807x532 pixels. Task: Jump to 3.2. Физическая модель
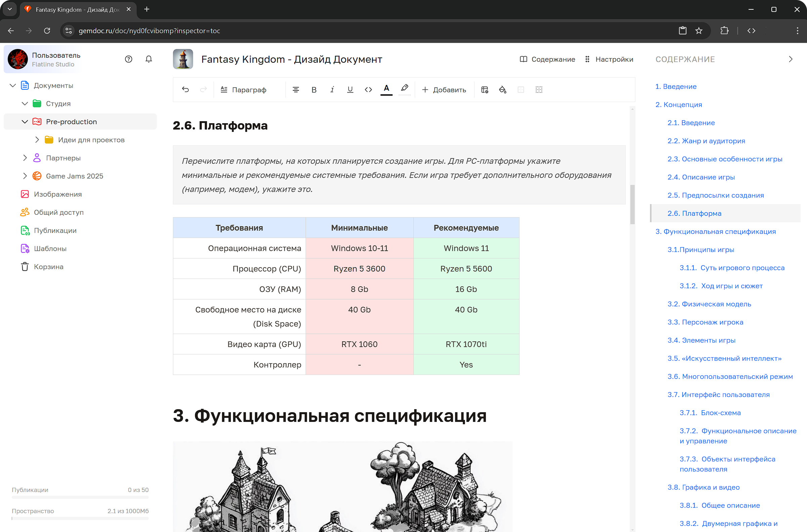(x=709, y=304)
